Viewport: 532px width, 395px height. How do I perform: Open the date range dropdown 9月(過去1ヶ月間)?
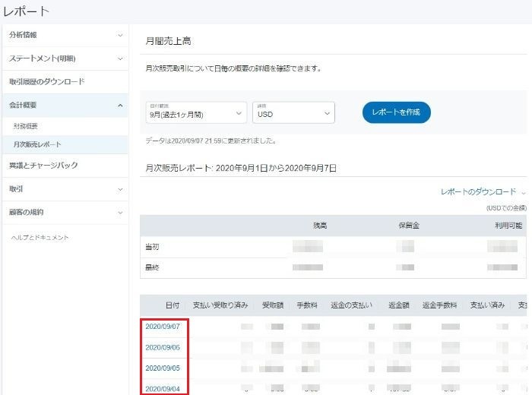(196, 112)
